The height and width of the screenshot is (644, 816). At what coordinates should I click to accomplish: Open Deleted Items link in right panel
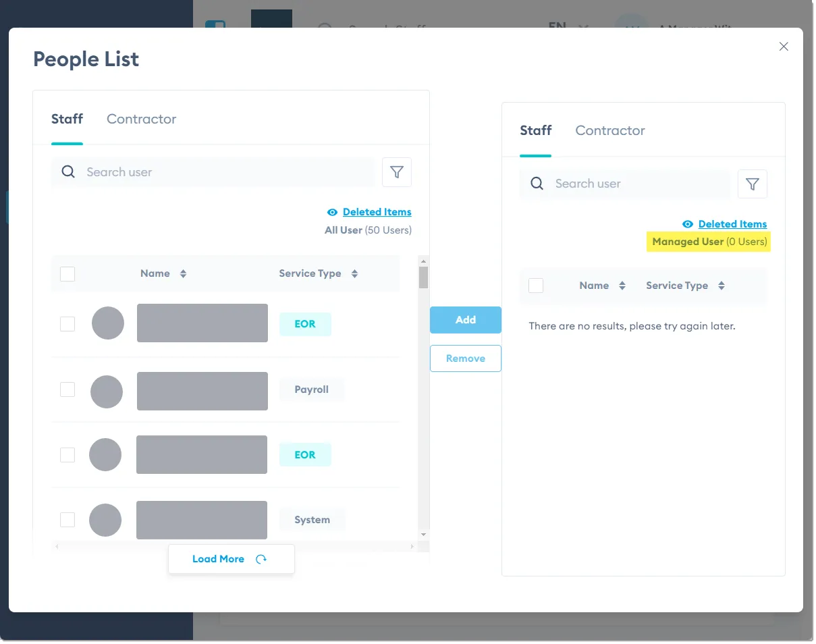point(732,224)
